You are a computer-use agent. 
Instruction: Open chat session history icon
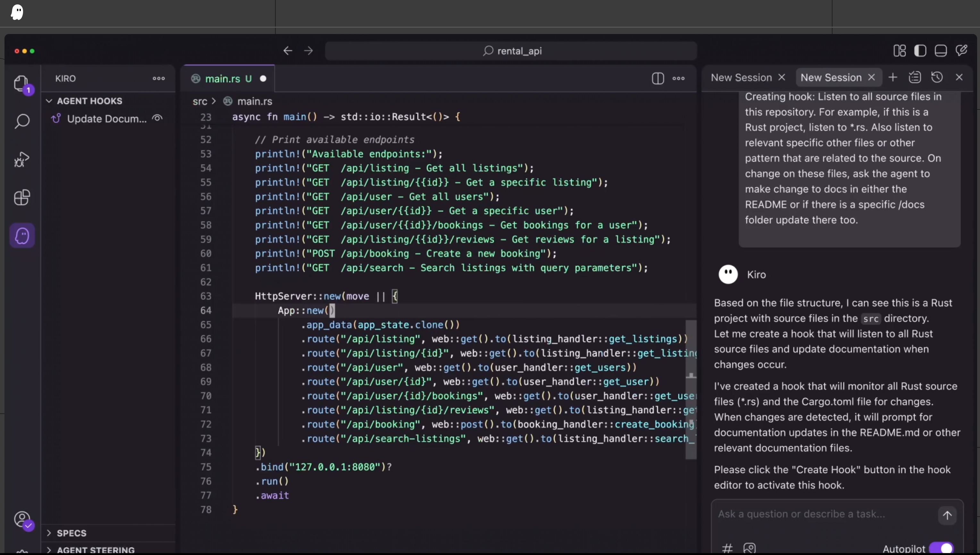[x=937, y=77]
